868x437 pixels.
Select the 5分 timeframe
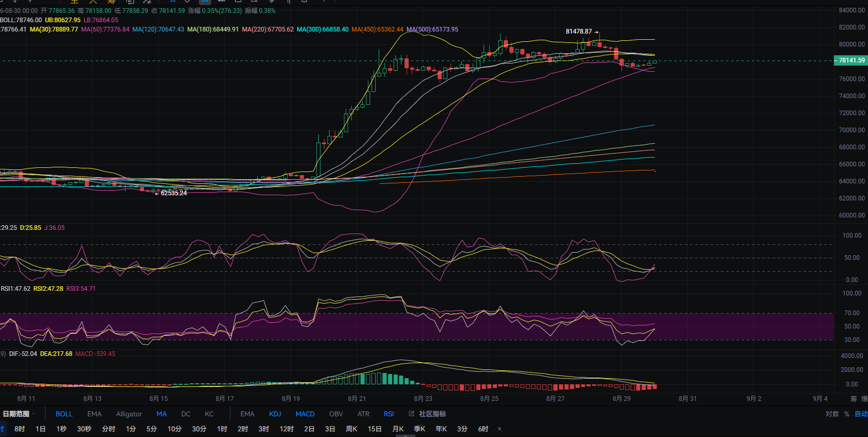(x=151, y=429)
